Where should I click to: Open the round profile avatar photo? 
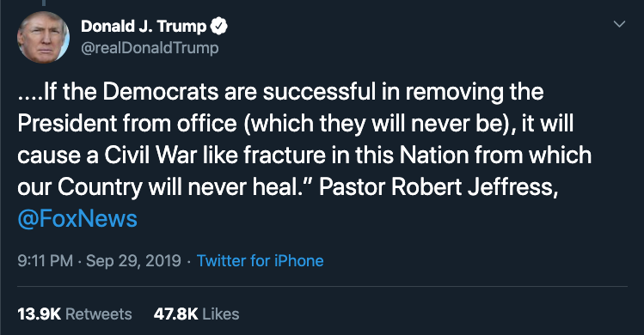(x=43, y=37)
